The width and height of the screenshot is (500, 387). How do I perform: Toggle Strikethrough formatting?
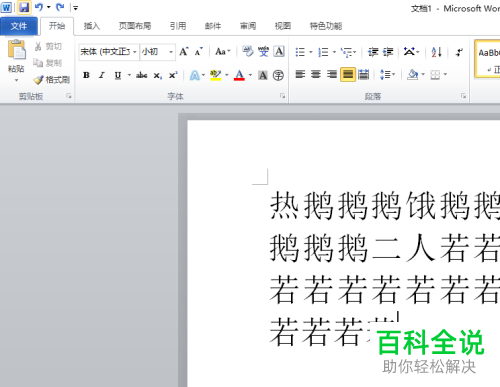coord(142,75)
